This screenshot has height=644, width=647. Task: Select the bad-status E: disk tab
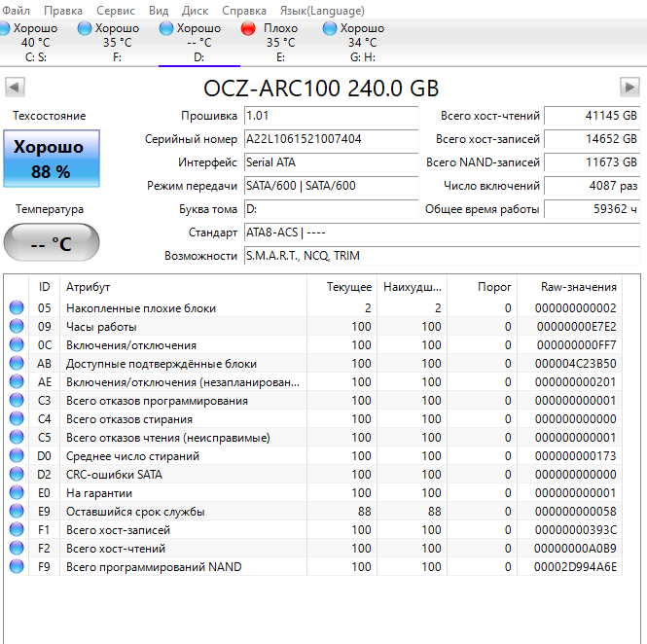point(280,43)
